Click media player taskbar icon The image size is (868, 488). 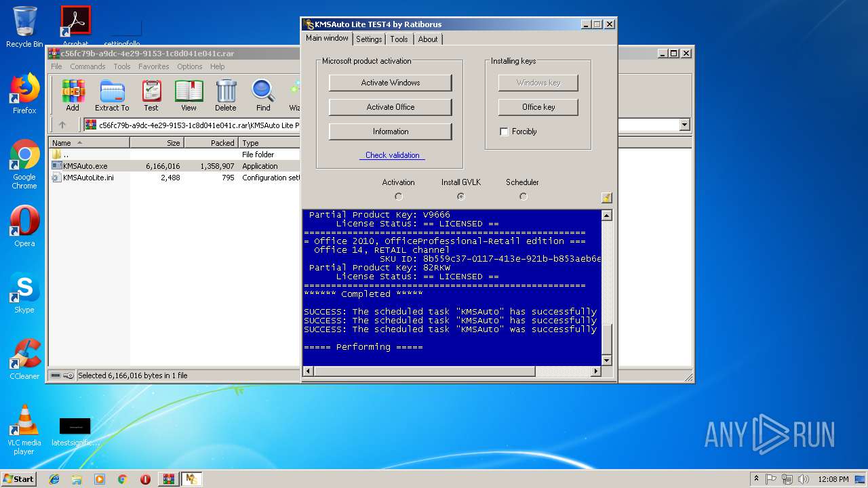tap(100, 479)
